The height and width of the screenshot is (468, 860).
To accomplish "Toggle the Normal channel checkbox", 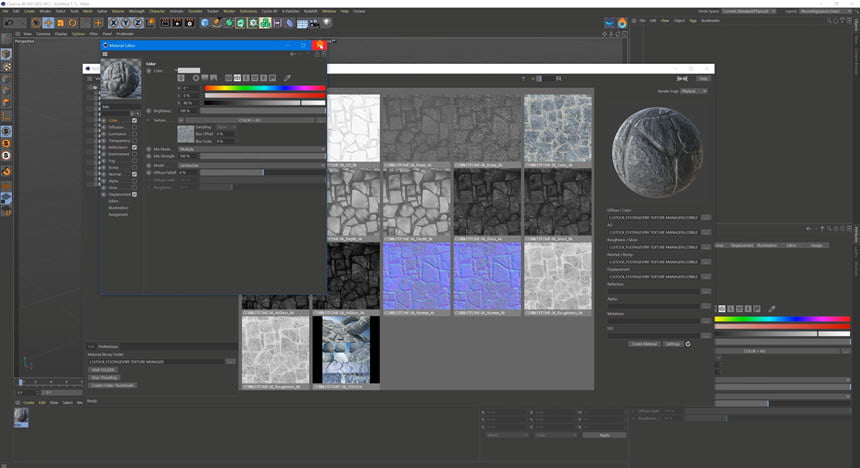I will (x=134, y=174).
